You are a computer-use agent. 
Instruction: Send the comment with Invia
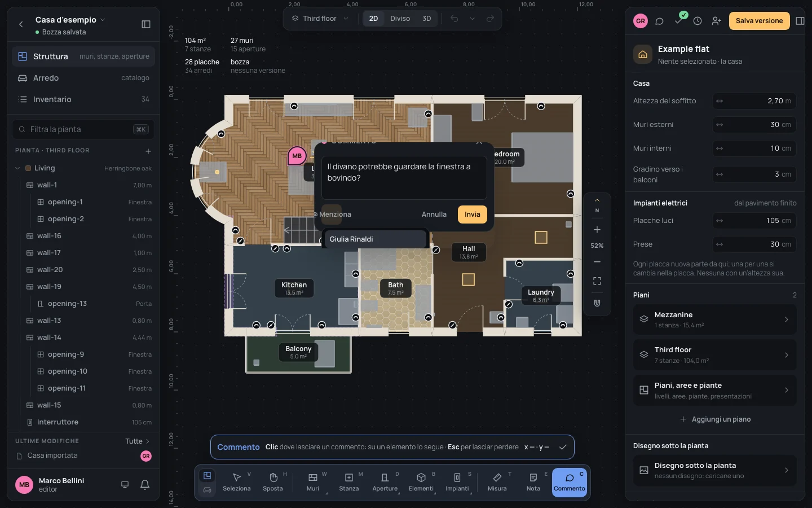(473, 214)
